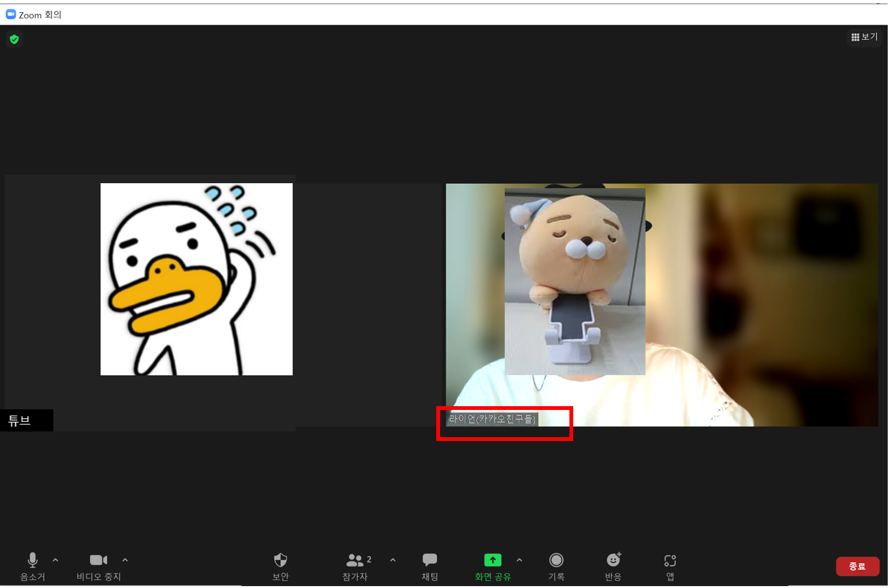Stop video with 비디오 중지
889x588 pixels.
pos(98,566)
